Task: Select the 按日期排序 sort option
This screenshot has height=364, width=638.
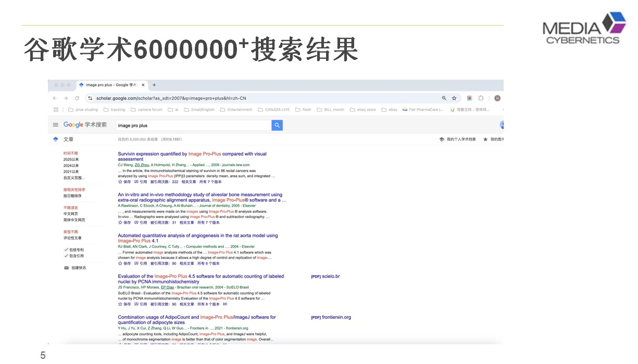Action: (72, 196)
